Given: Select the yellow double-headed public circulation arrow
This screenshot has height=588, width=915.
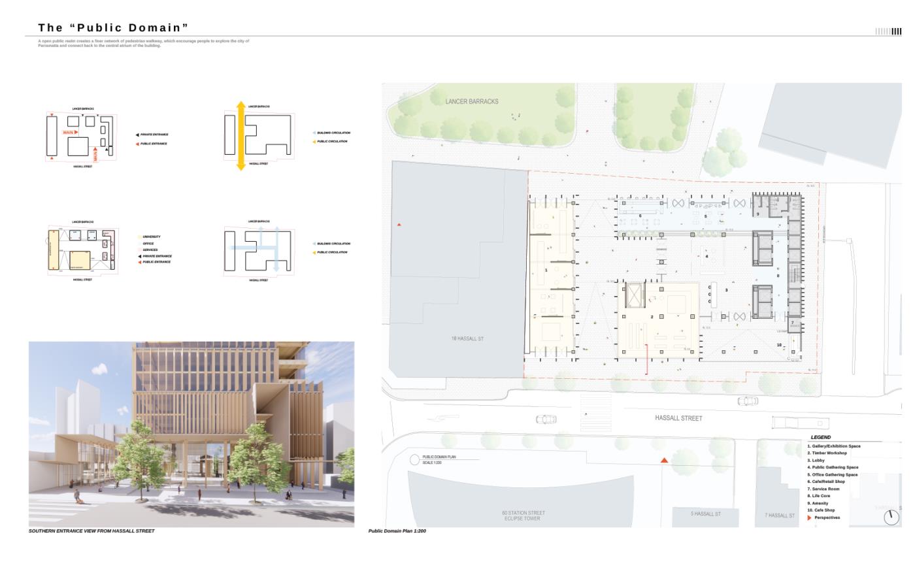Looking at the screenshot, I should coord(241,136).
